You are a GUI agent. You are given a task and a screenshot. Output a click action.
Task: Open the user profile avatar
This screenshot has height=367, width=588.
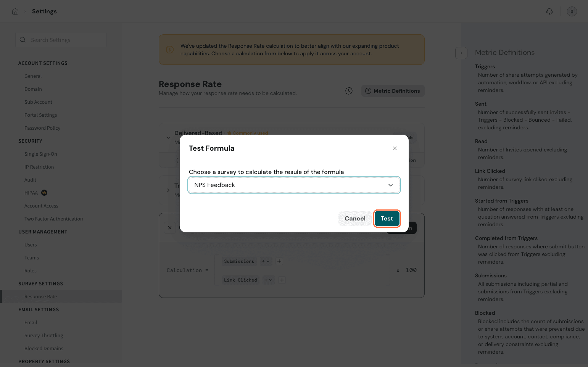(572, 11)
